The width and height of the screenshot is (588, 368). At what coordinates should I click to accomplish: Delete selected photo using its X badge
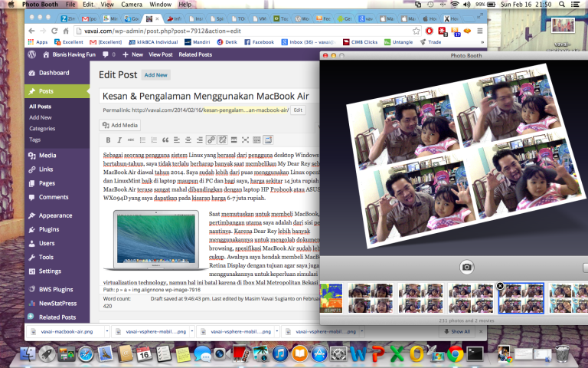[x=500, y=285]
